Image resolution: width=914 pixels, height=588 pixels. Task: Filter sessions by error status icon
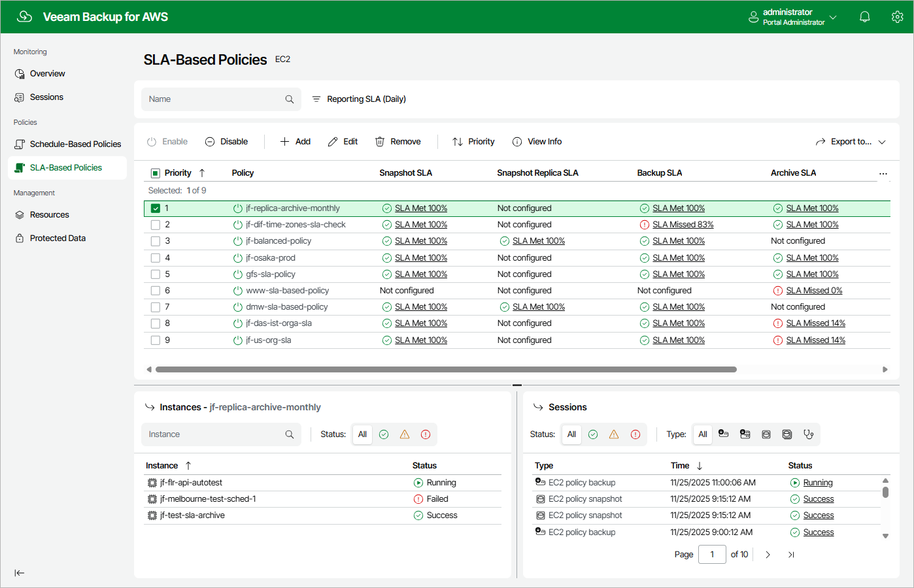click(x=635, y=434)
